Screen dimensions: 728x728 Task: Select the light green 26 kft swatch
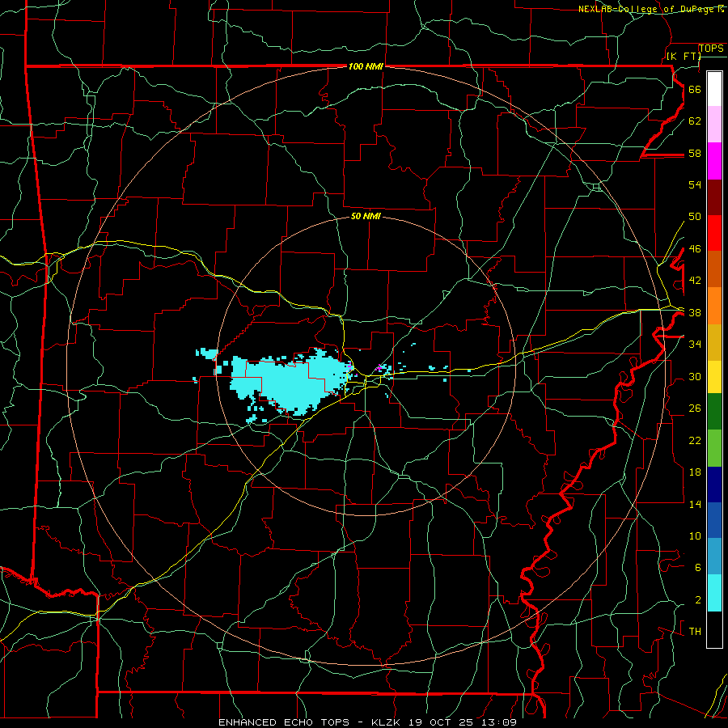click(x=714, y=448)
